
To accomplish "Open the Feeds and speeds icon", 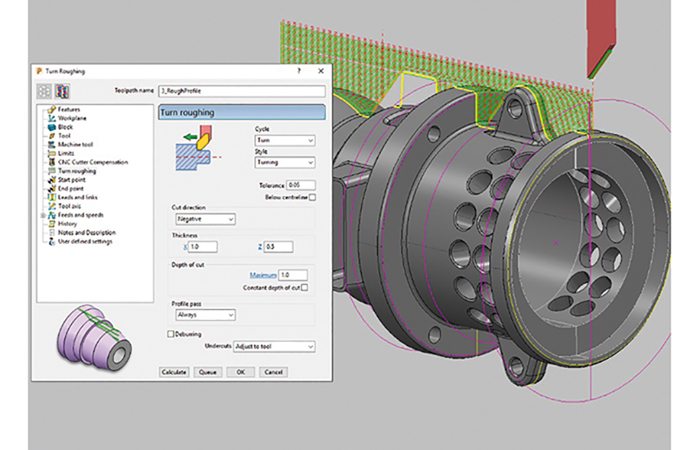I will pyautogui.click(x=52, y=215).
